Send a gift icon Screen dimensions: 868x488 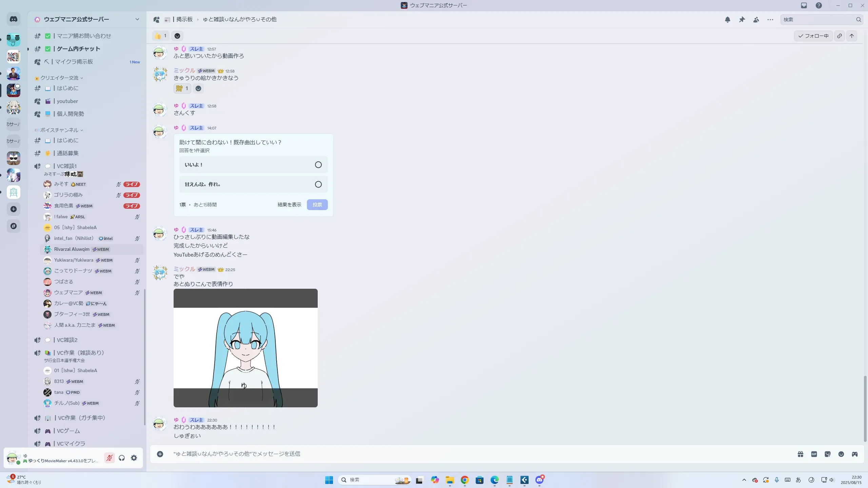[800, 454]
